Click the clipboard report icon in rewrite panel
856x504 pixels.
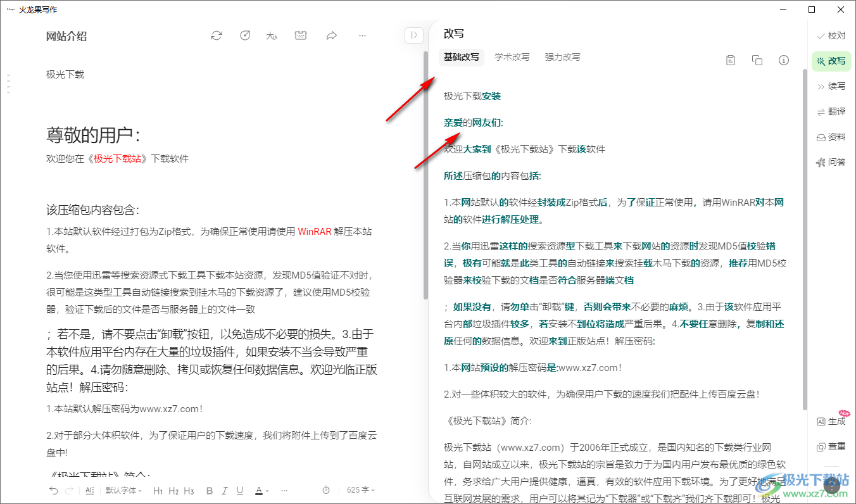point(731,60)
